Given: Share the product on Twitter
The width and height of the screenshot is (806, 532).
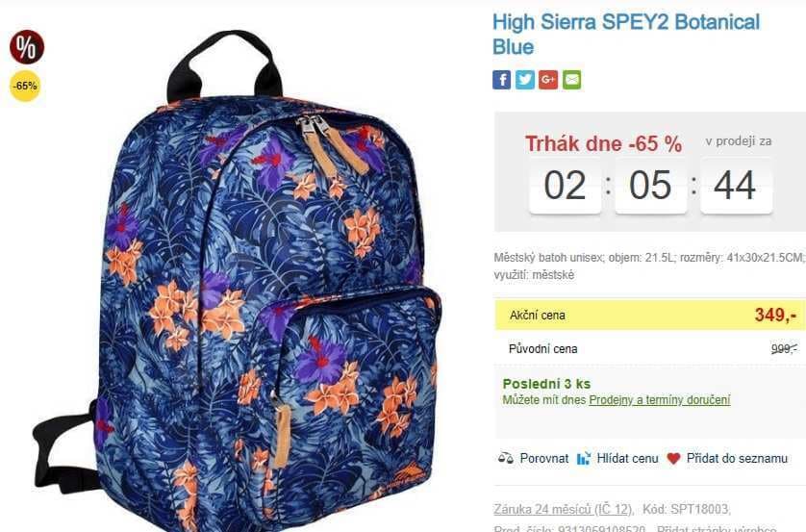Looking at the screenshot, I should (525, 80).
